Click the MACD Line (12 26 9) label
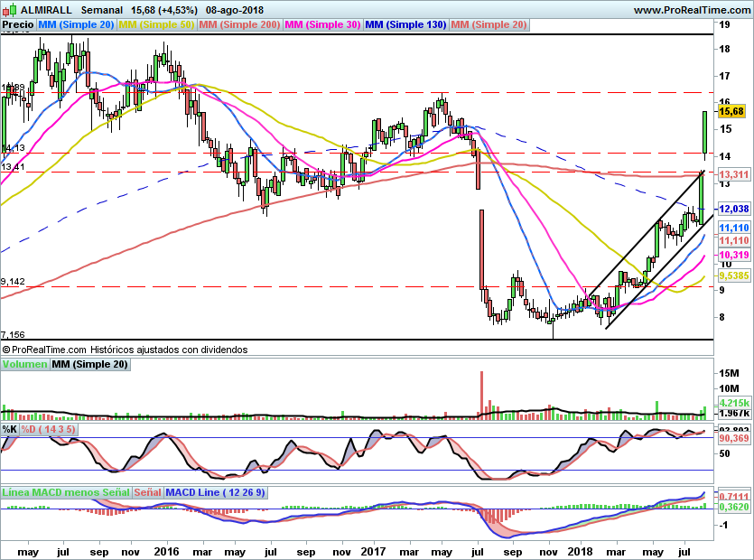Viewport: 754px width, 560px height. click(215, 492)
